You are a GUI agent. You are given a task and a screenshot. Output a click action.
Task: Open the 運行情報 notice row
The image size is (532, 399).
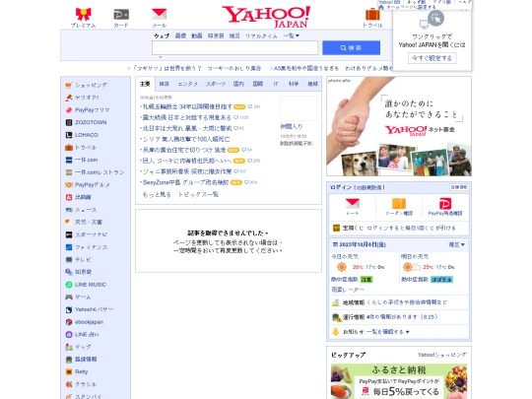399,317
